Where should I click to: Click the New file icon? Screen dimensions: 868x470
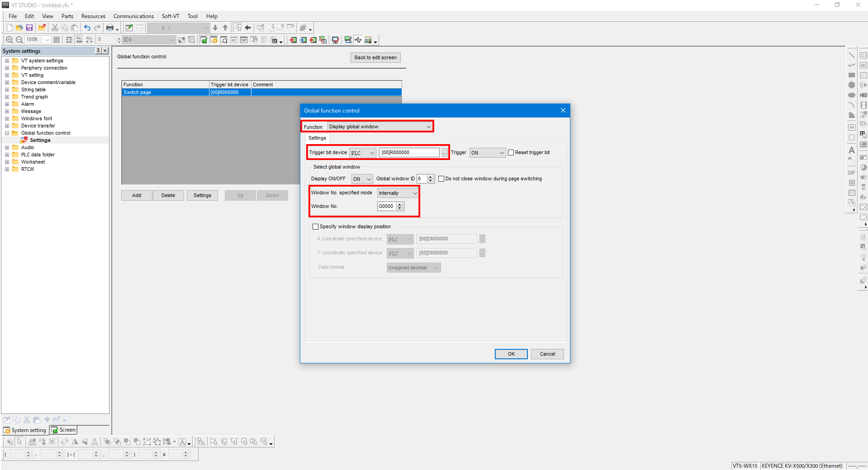click(9, 28)
